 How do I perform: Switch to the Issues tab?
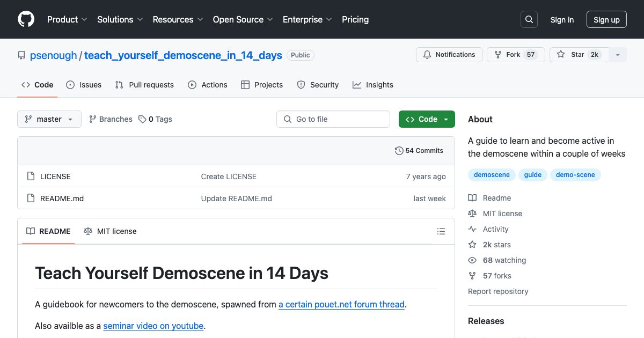tap(84, 85)
